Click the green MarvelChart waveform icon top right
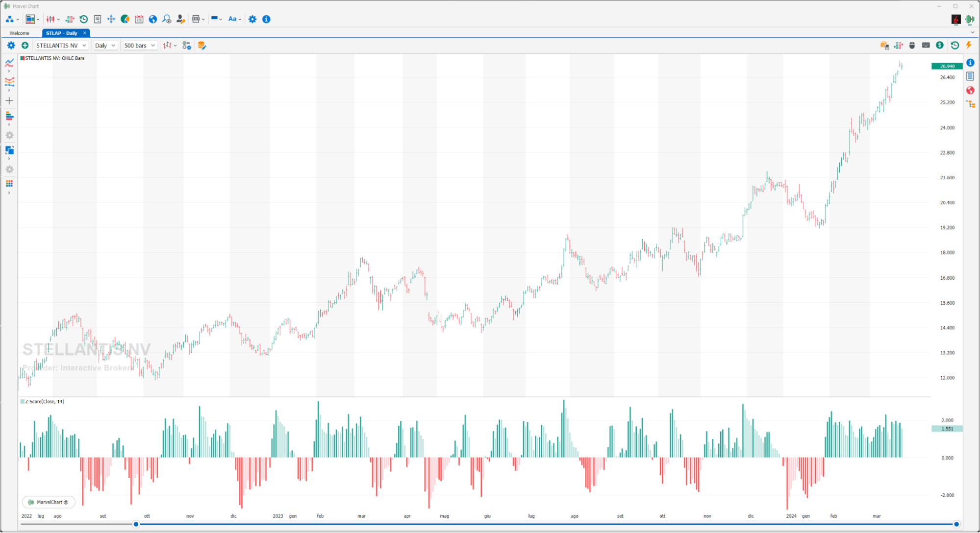This screenshot has width=980, height=533. click(970, 19)
